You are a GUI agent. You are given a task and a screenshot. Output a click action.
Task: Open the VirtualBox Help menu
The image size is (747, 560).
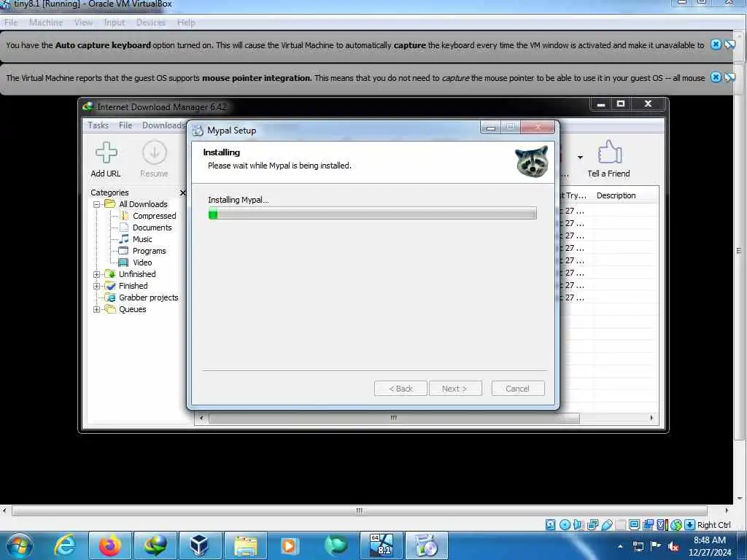click(x=186, y=23)
